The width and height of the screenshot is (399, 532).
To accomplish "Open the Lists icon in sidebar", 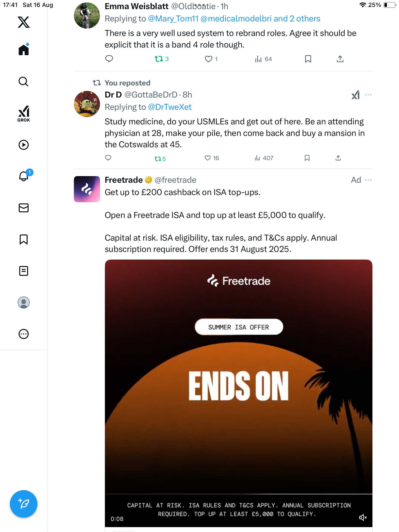I will coord(24,271).
